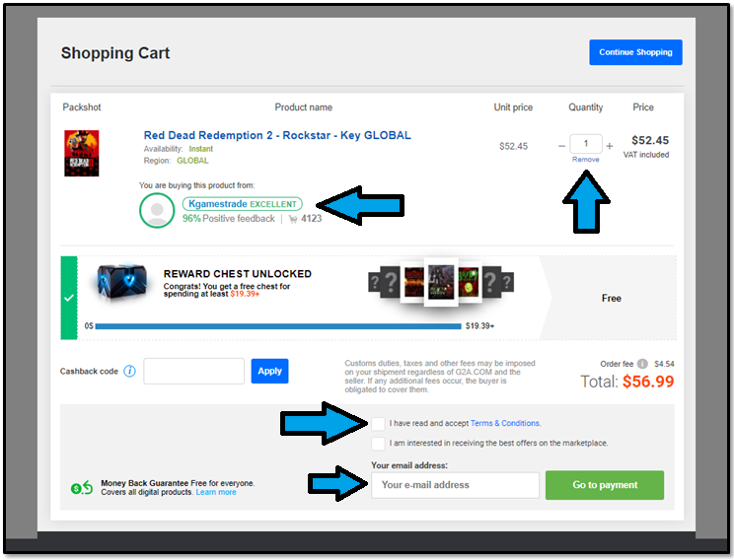Apply the cashback code

pos(269,371)
